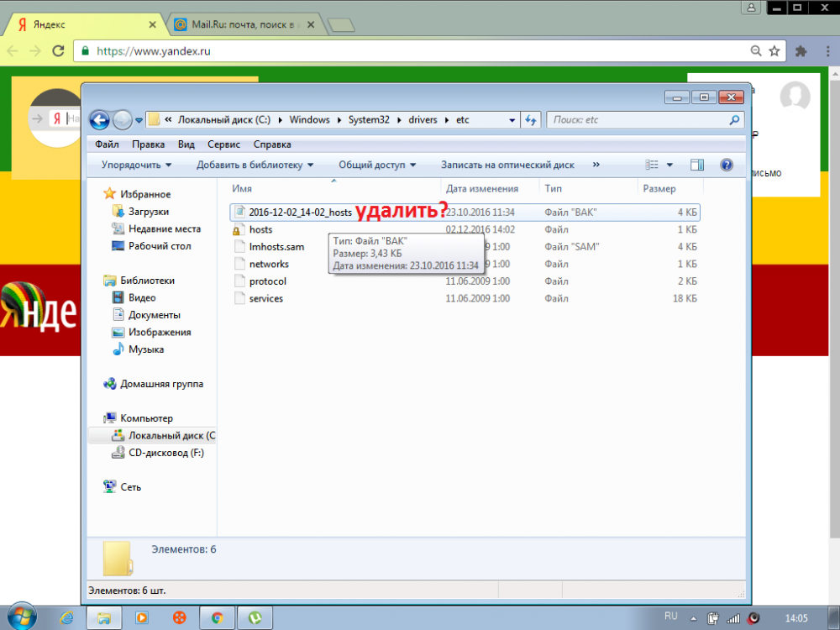Open the Chrome extensions puzzle icon
840x630 pixels.
click(801, 51)
